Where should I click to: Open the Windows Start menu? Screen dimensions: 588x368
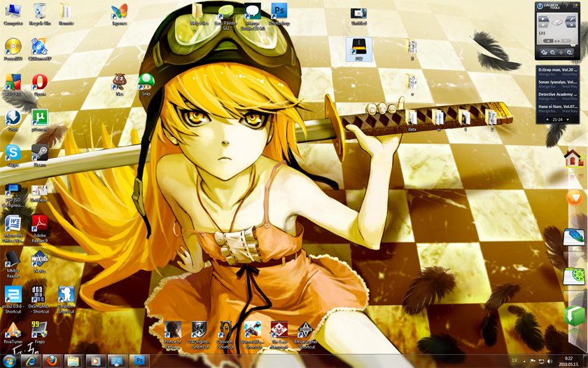point(9,361)
